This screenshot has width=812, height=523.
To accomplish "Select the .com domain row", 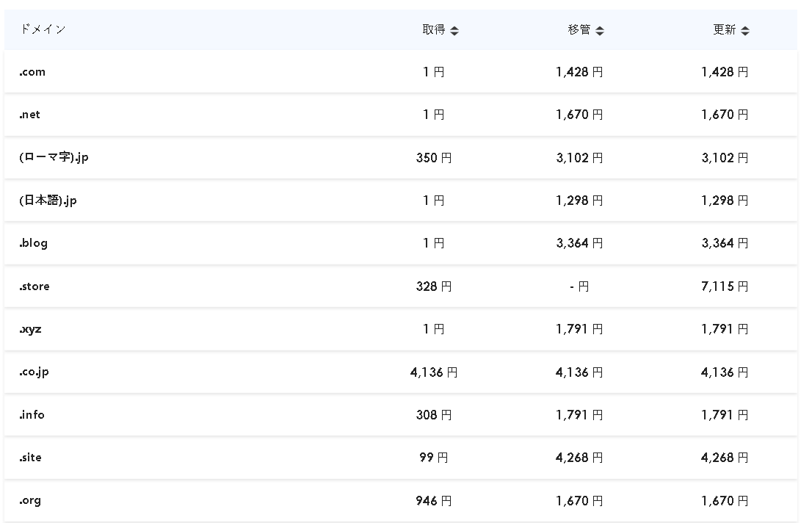I will [x=401, y=71].
